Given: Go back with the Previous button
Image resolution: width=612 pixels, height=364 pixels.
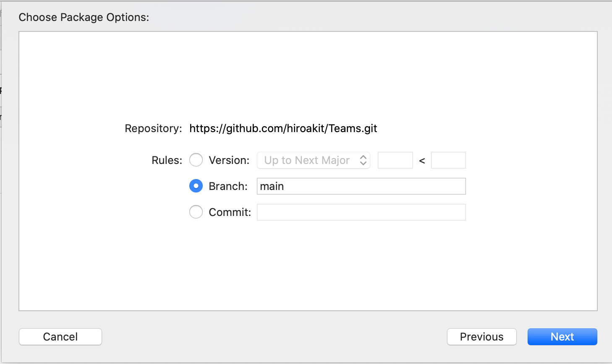Looking at the screenshot, I should click(481, 337).
